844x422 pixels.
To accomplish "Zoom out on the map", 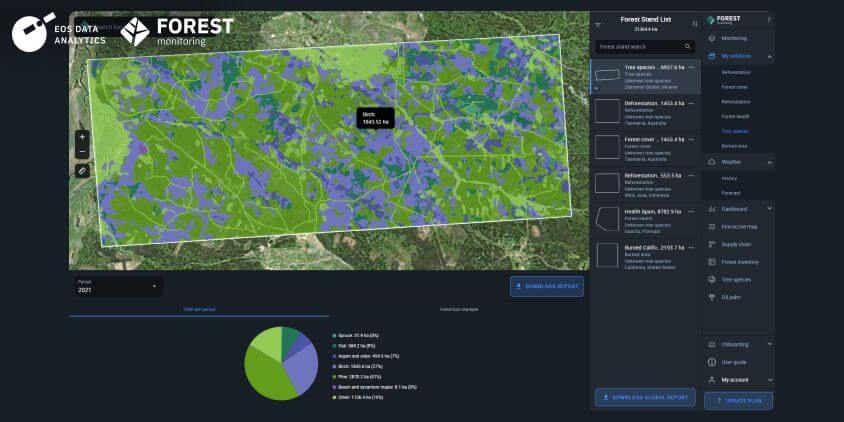I will (82, 152).
